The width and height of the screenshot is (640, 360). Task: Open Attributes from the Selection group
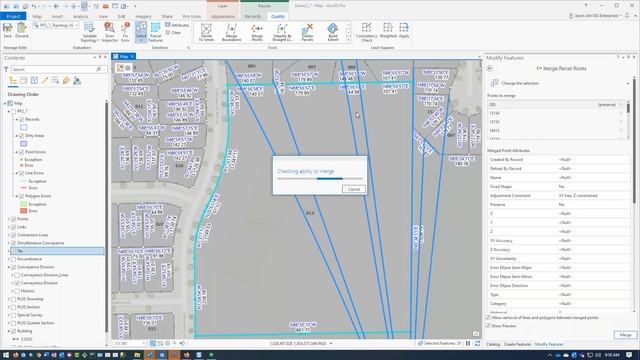[x=177, y=25]
